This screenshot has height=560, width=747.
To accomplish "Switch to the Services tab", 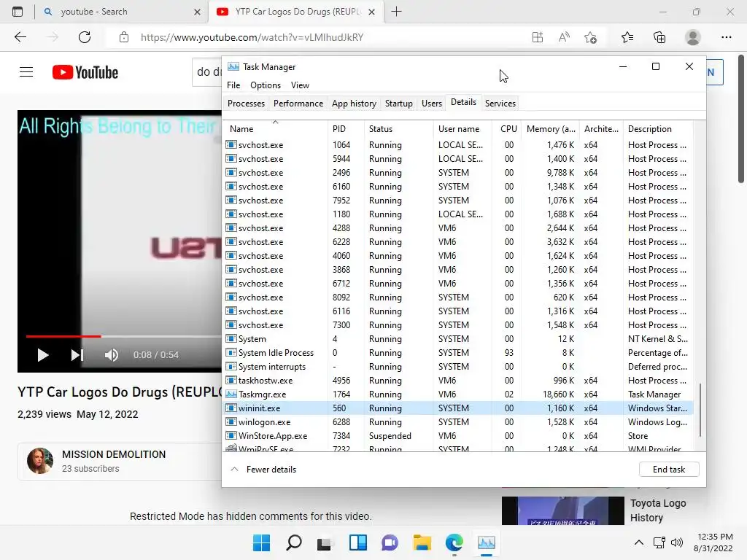I will tap(500, 104).
